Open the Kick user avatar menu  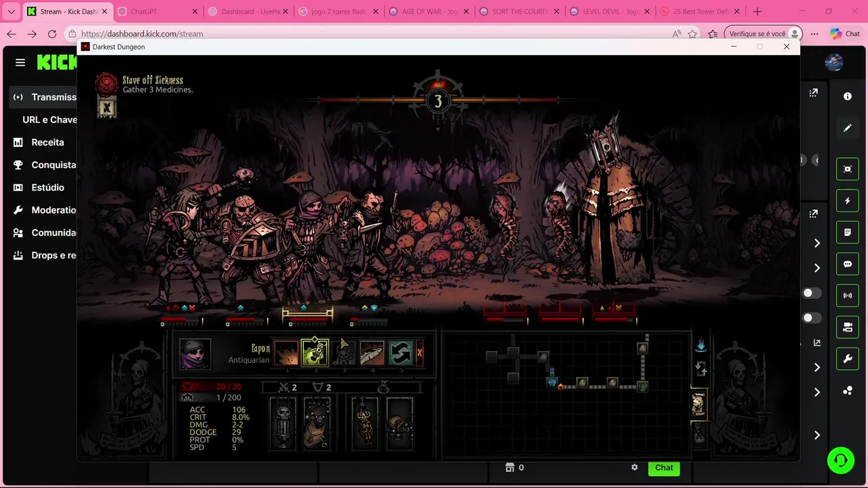click(834, 62)
